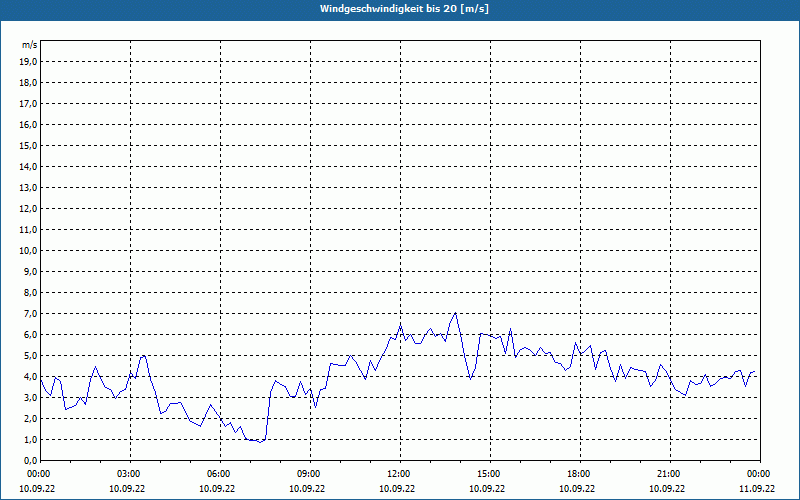Click the 18,0 y-axis label
The width and height of the screenshot is (800, 500).
(x=29, y=83)
